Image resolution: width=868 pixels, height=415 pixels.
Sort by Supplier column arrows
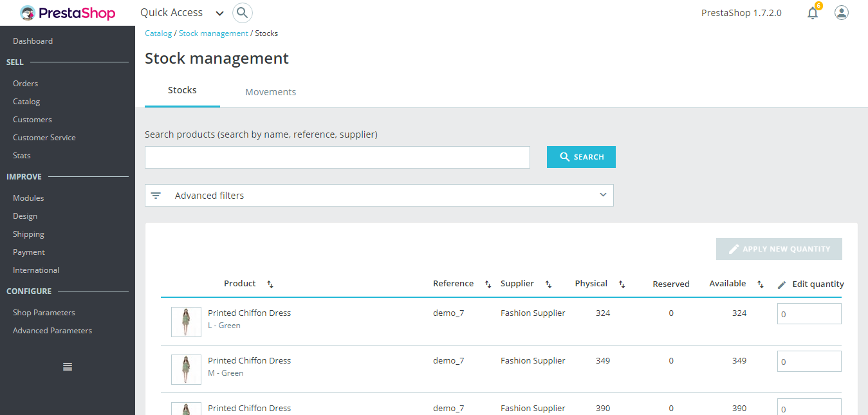pyautogui.click(x=548, y=284)
